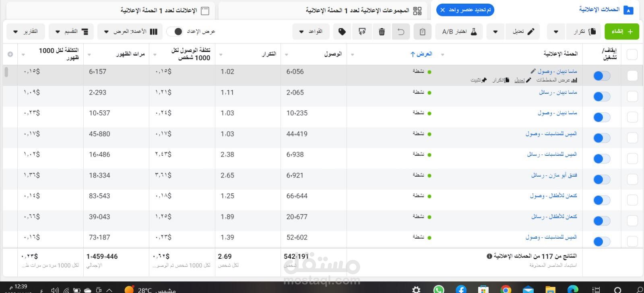Screen dimensions: 644x293
Task: Click the plus icon to add columns
Action: 10,54
